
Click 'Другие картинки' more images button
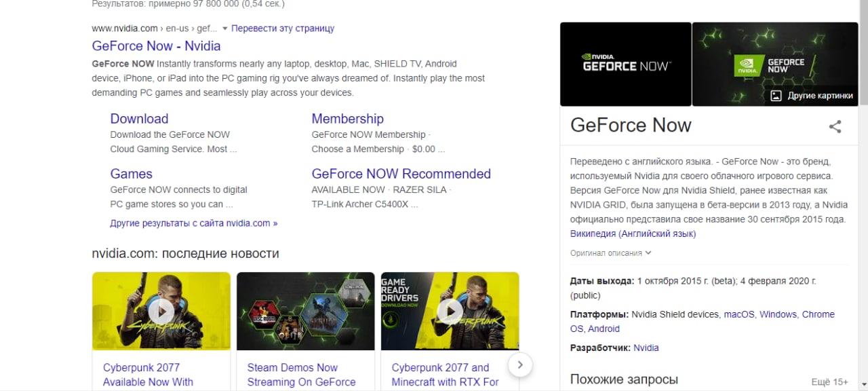813,96
